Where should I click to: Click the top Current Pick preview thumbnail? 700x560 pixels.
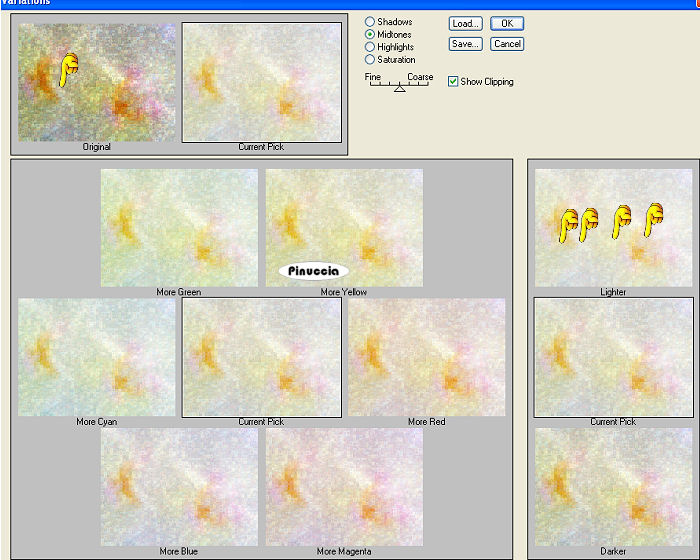click(262, 83)
